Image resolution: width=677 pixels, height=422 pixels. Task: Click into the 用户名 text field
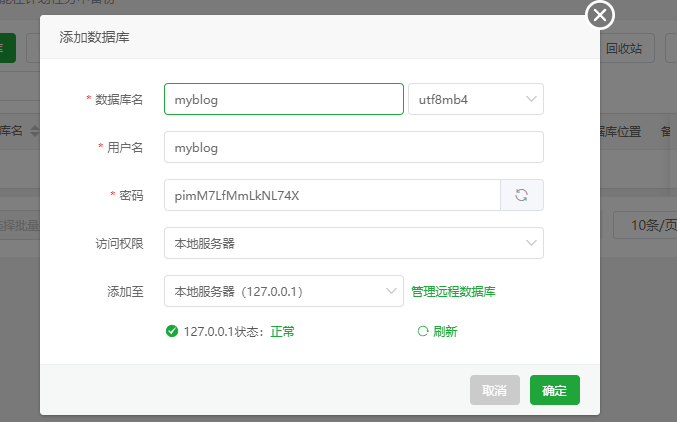pos(353,147)
